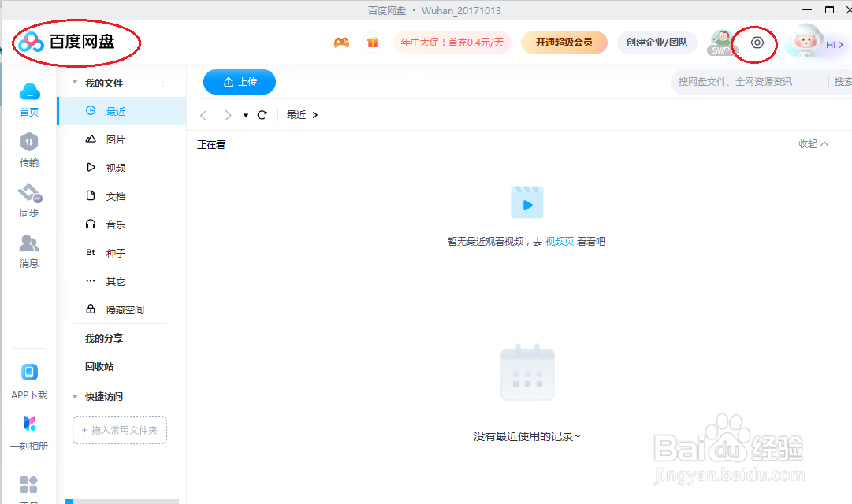Open the tools grid icon at sidebar bottom

click(29, 484)
